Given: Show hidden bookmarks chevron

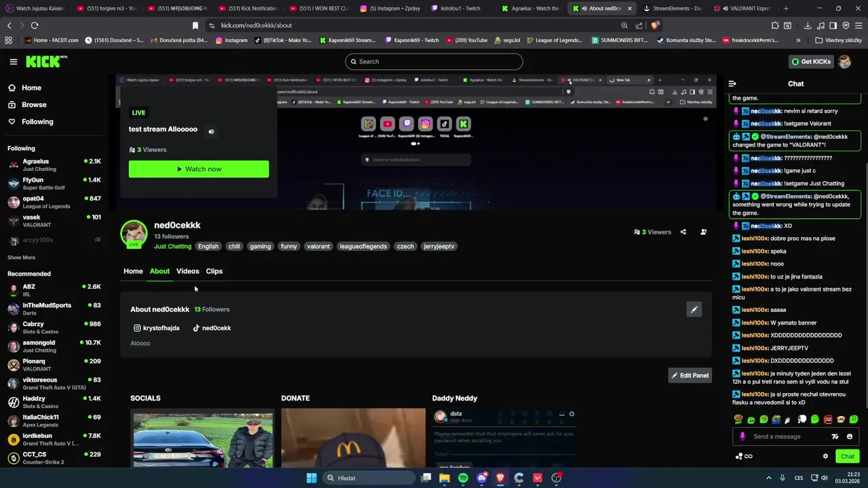Looking at the screenshot, I should (798, 40).
